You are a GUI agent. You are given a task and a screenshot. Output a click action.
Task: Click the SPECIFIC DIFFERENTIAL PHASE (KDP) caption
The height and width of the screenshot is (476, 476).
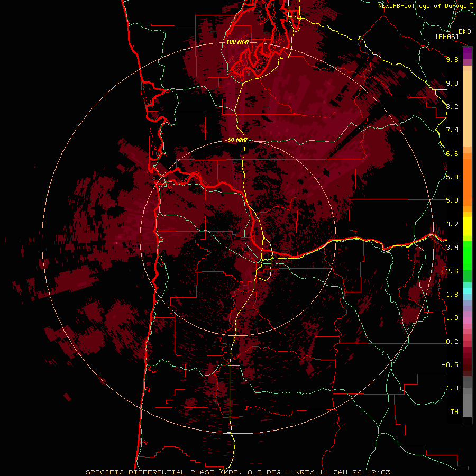(164, 472)
